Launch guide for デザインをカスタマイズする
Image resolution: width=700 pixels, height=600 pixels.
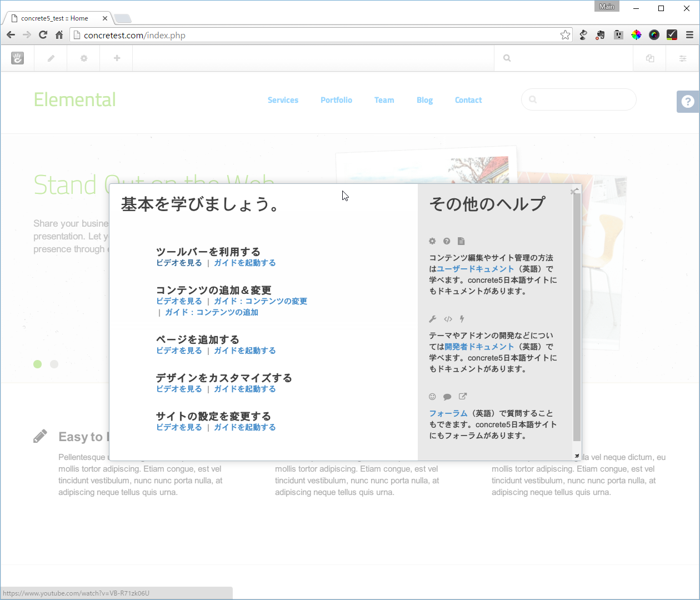click(x=245, y=389)
